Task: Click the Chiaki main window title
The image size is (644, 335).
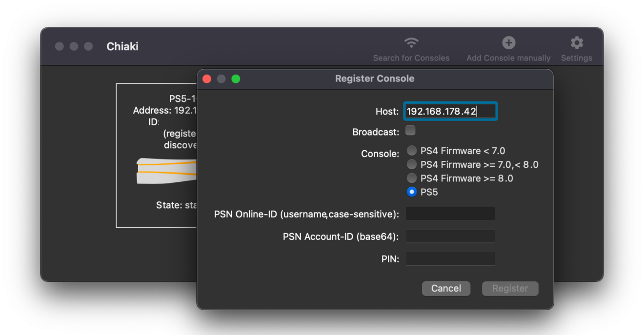Action: [x=122, y=46]
